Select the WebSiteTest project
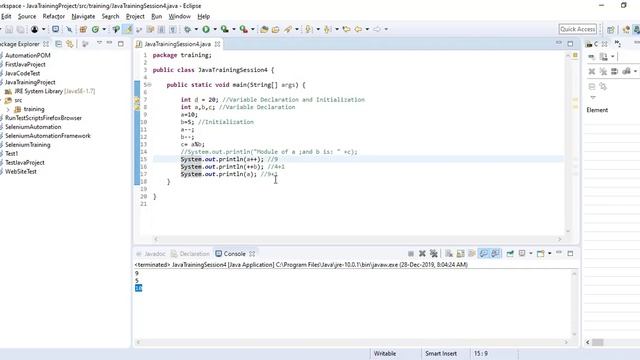Image resolution: width=640 pixels, height=360 pixels. (x=21, y=171)
